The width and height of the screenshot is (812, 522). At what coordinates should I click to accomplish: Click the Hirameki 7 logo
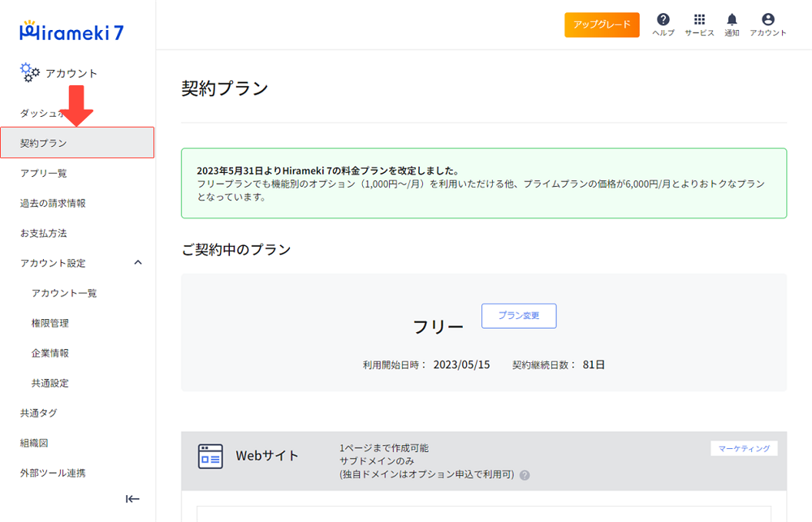71,31
